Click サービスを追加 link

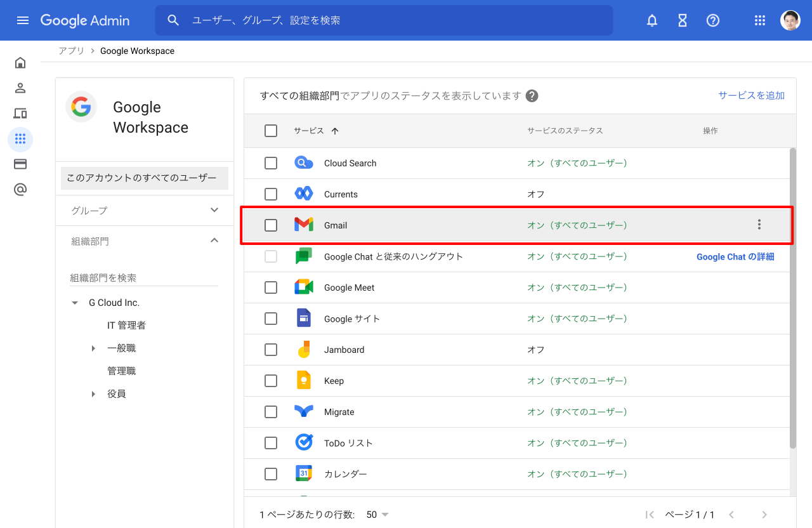751,96
